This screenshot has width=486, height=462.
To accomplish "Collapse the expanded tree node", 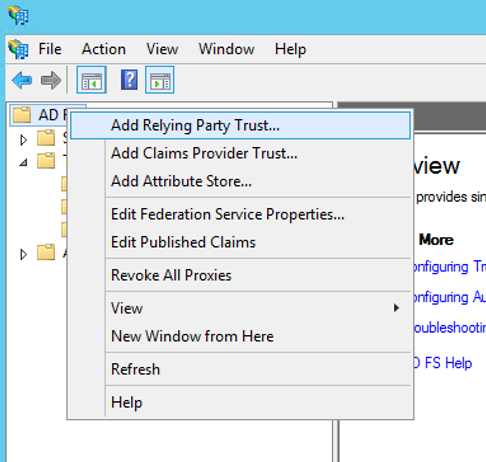I will (23, 163).
